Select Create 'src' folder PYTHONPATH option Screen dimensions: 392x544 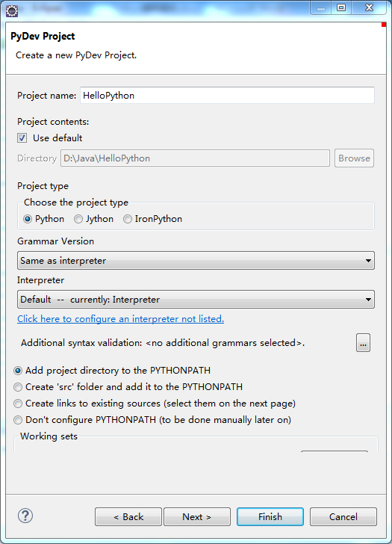click(18, 387)
